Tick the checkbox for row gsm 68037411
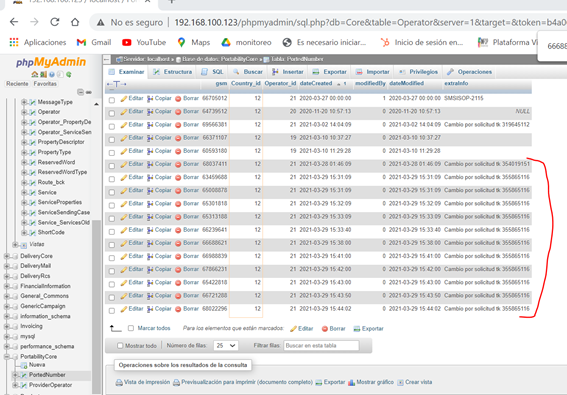The height and width of the screenshot is (395, 567). [x=112, y=166]
